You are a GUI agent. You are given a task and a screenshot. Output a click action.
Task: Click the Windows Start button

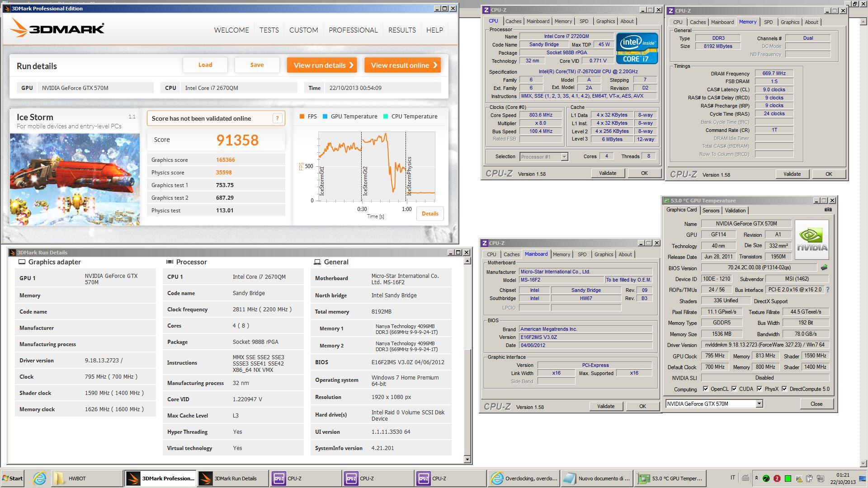12,478
